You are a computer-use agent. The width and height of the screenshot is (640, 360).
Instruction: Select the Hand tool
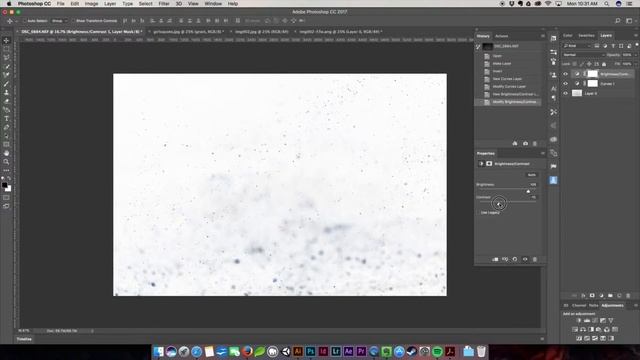click(6, 153)
